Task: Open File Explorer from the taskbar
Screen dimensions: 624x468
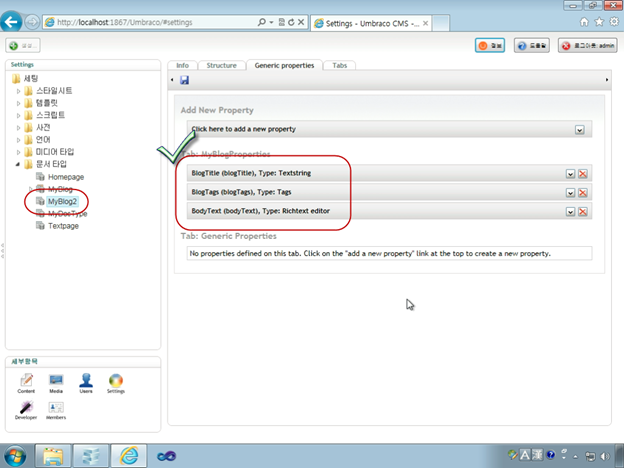Action: tap(53, 456)
